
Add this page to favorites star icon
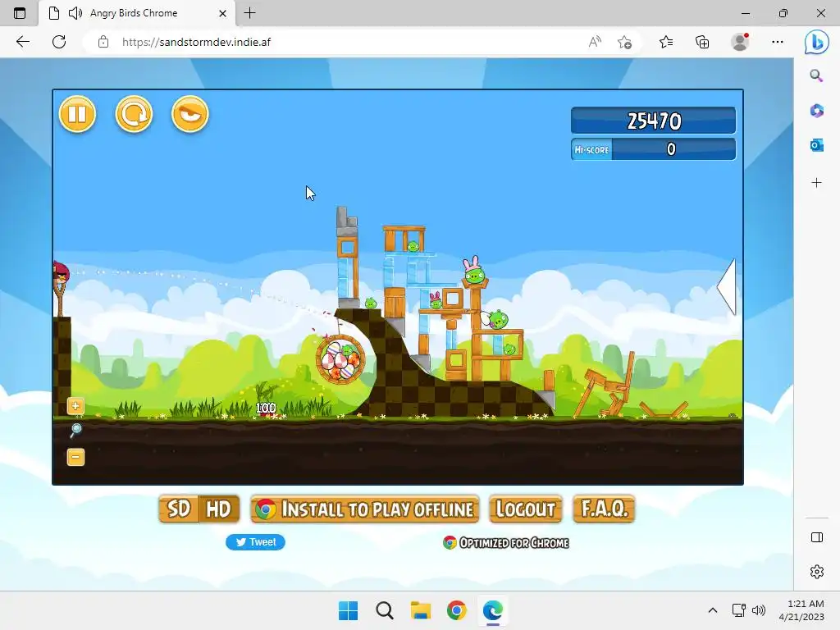coord(624,42)
